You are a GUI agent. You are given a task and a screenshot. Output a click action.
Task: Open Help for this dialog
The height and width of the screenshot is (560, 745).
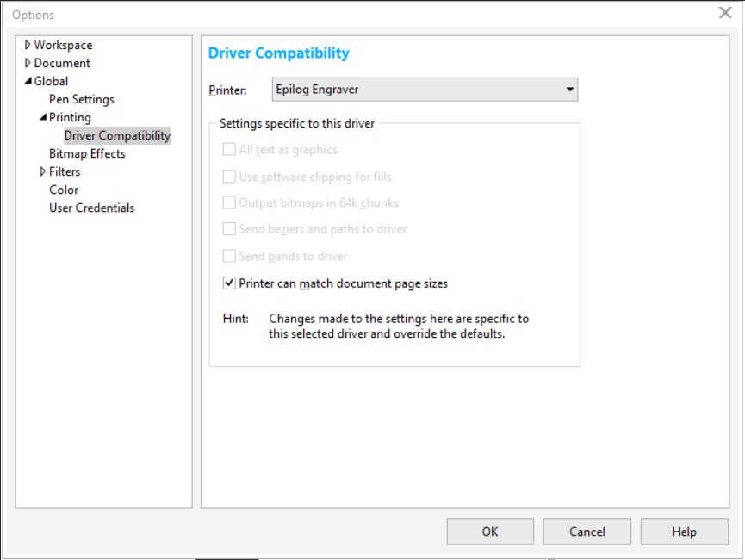tap(684, 532)
